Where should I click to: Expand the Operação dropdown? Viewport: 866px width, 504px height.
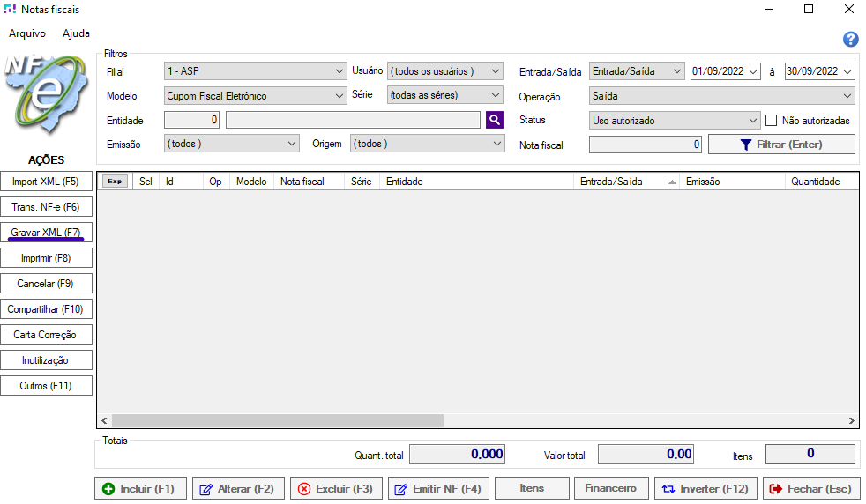(x=722, y=95)
